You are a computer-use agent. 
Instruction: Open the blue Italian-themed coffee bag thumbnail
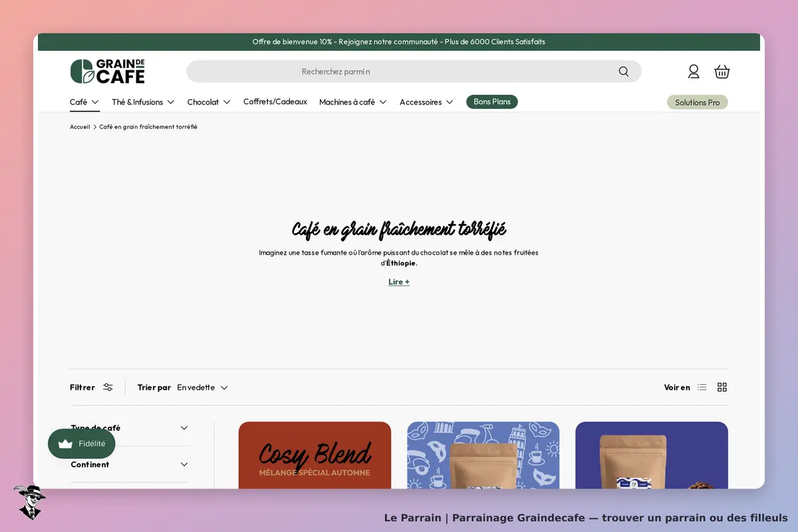tap(483, 455)
